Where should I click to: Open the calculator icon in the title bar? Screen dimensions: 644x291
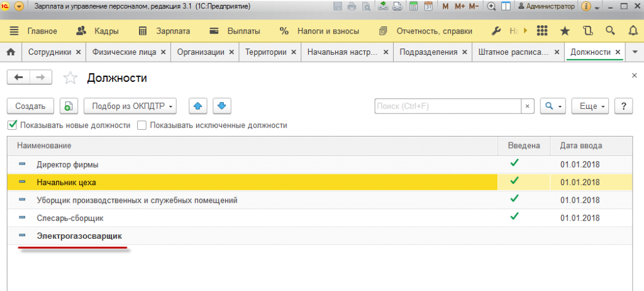414,6
